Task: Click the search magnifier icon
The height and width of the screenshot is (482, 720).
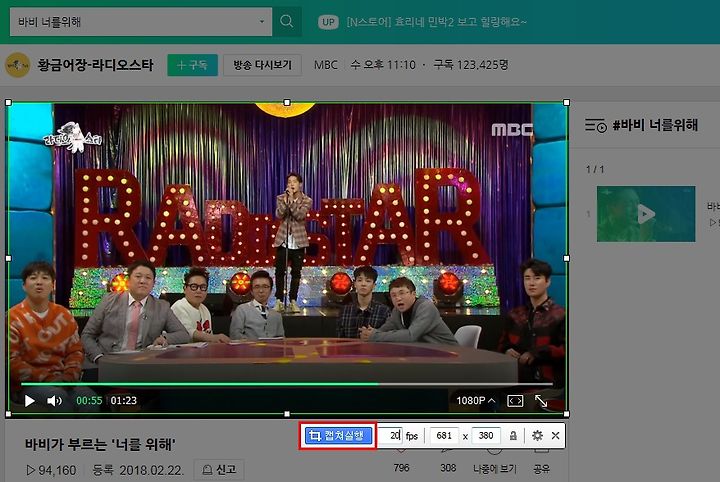Action: pyautogui.click(x=287, y=21)
